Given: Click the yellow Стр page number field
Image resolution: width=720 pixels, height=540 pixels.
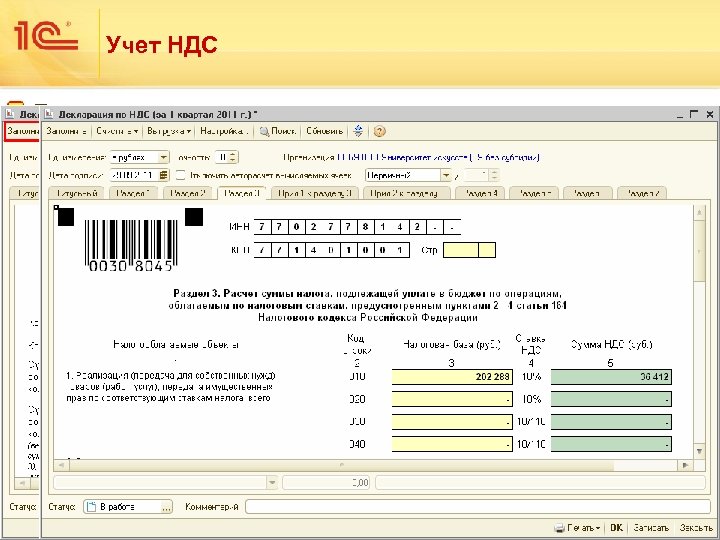Looking at the screenshot, I should 469,250.
